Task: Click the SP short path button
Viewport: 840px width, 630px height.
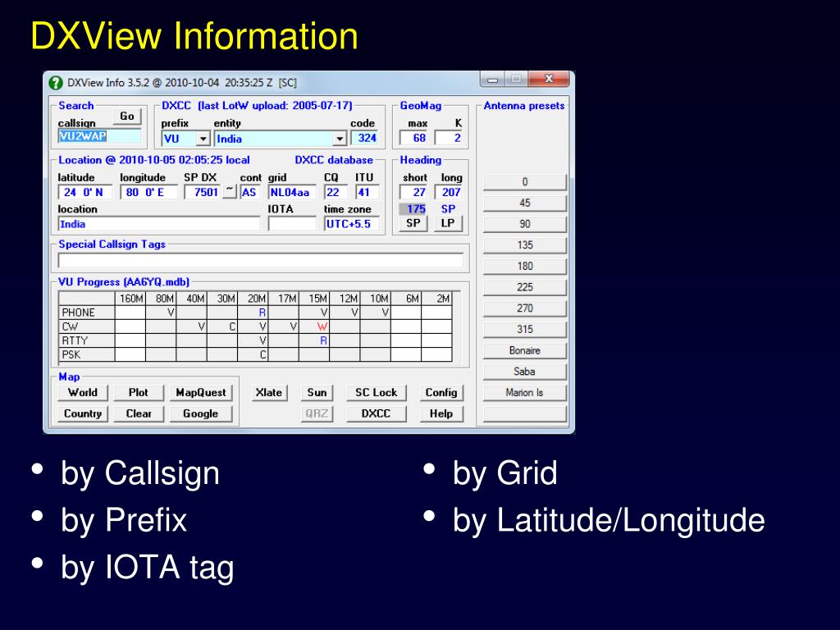Action: [413, 223]
